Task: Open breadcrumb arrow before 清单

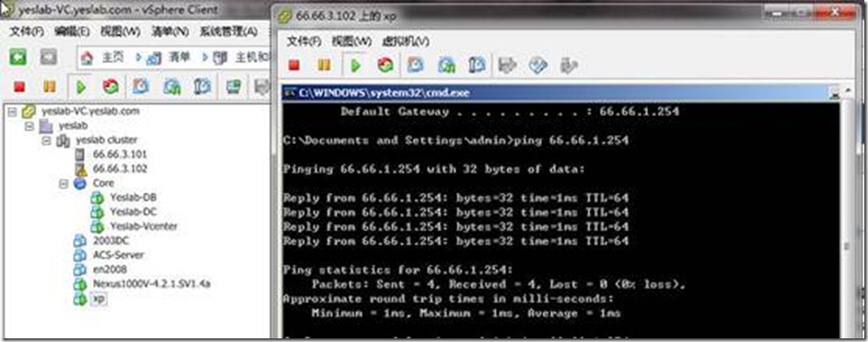Action: pyautogui.click(x=138, y=57)
